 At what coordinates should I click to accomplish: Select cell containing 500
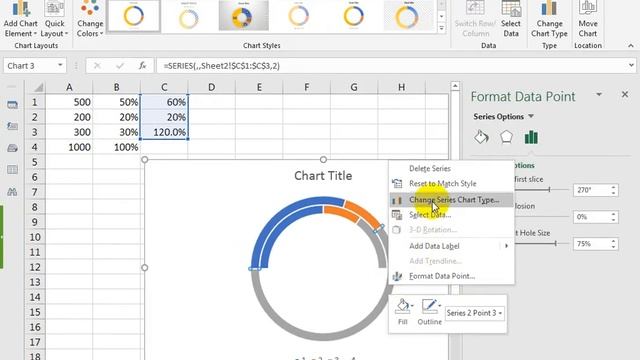[x=69, y=102]
